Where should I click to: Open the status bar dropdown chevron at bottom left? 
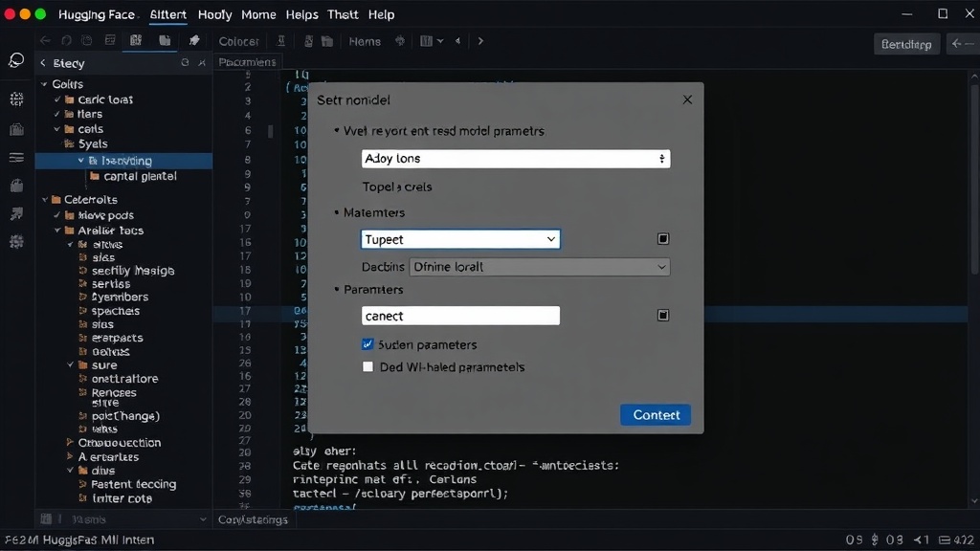(203, 519)
